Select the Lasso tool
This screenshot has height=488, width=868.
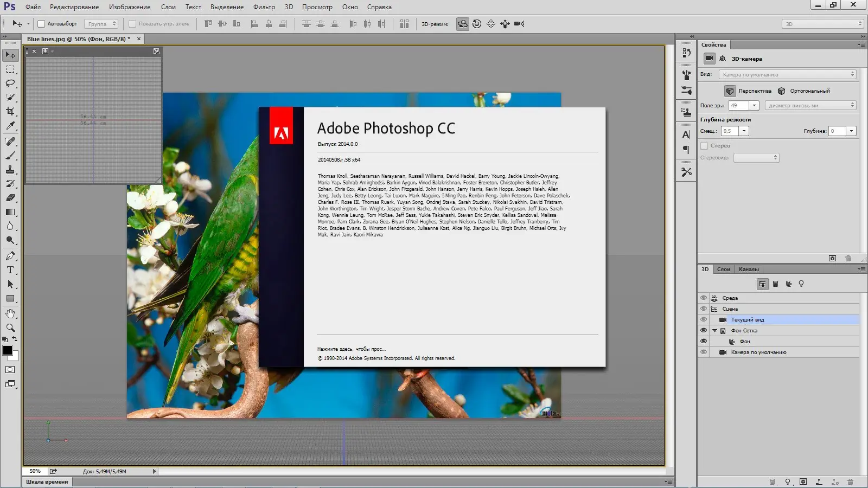10,84
